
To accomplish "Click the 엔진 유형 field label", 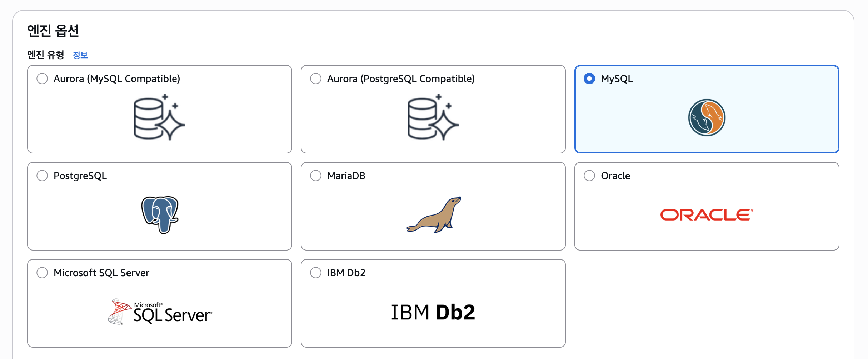I will point(46,55).
